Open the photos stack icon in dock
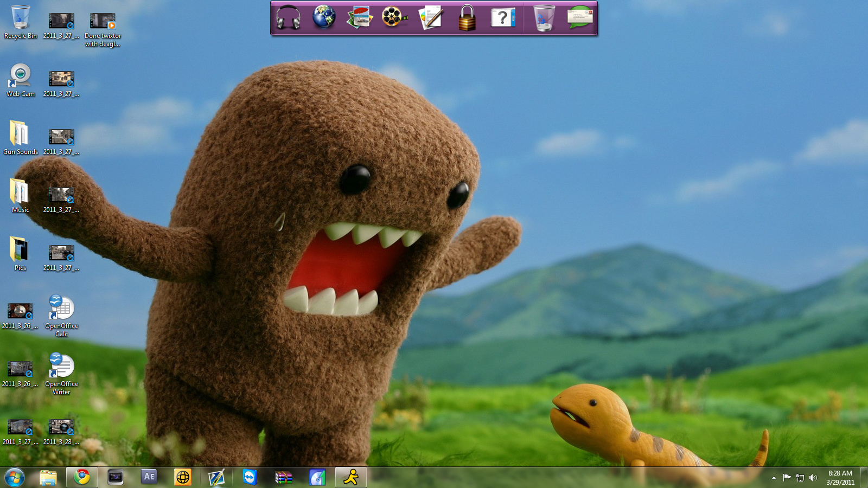This screenshot has width=868, height=488. [x=360, y=18]
